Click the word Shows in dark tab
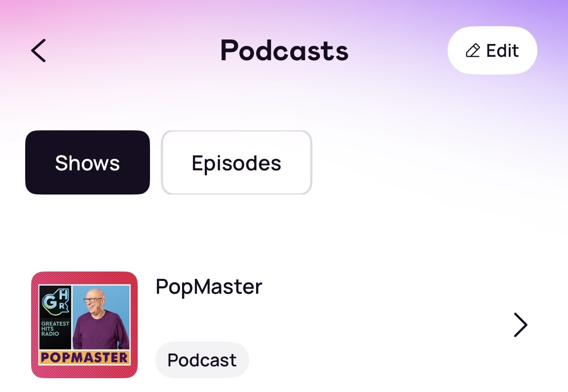The image size is (568, 392). point(87,162)
